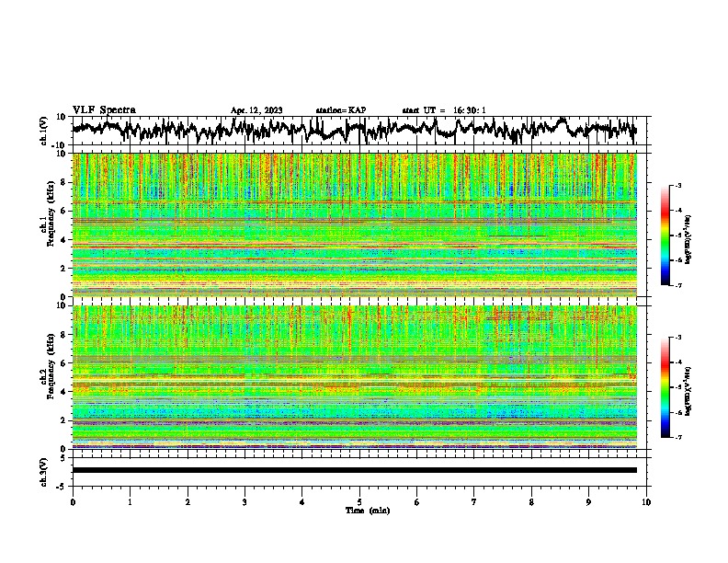Click the "-7" label on ch.2 colorbar

pos(678,438)
